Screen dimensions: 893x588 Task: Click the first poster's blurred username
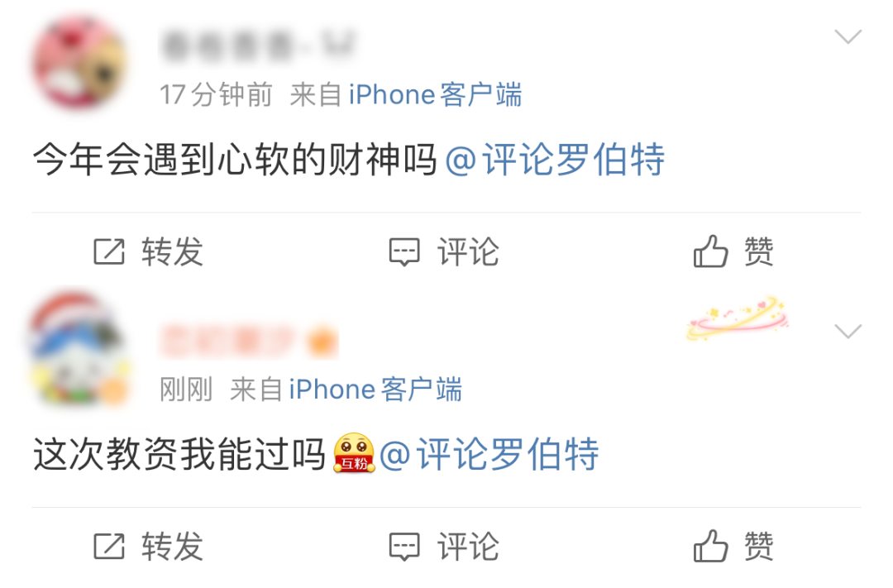click(259, 46)
